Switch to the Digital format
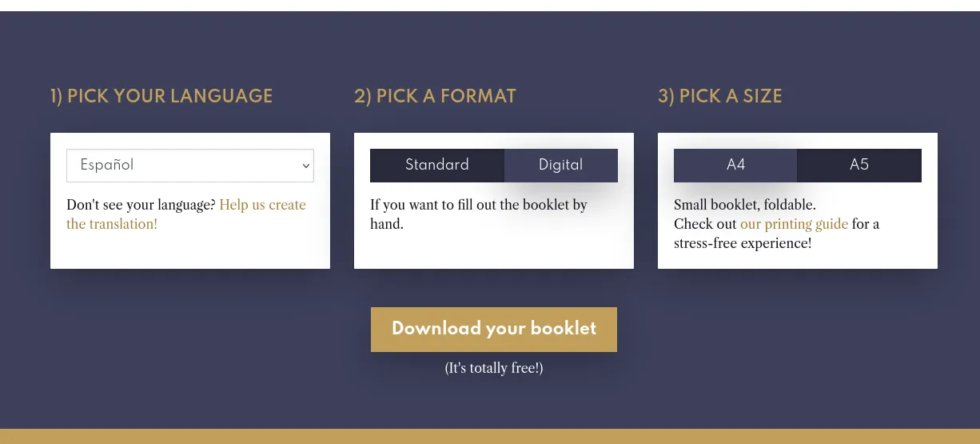Image resolution: width=980 pixels, height=444 pixels. 560,166
